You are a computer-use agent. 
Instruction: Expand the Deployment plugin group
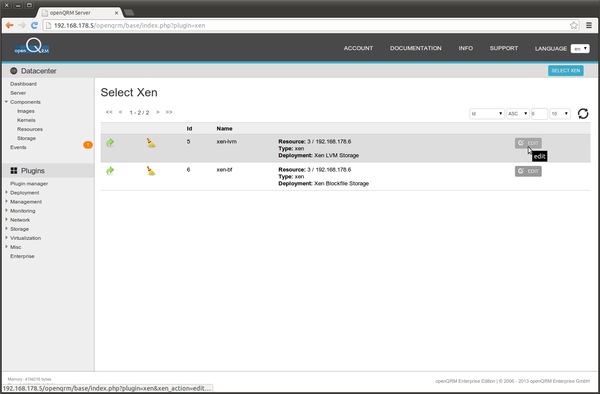click(7, 192)
